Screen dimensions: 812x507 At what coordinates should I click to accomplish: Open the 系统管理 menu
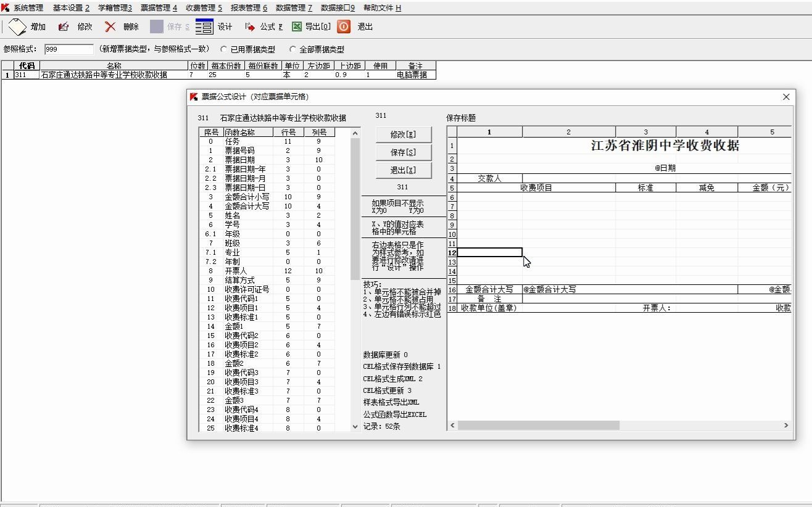[28, 8]
